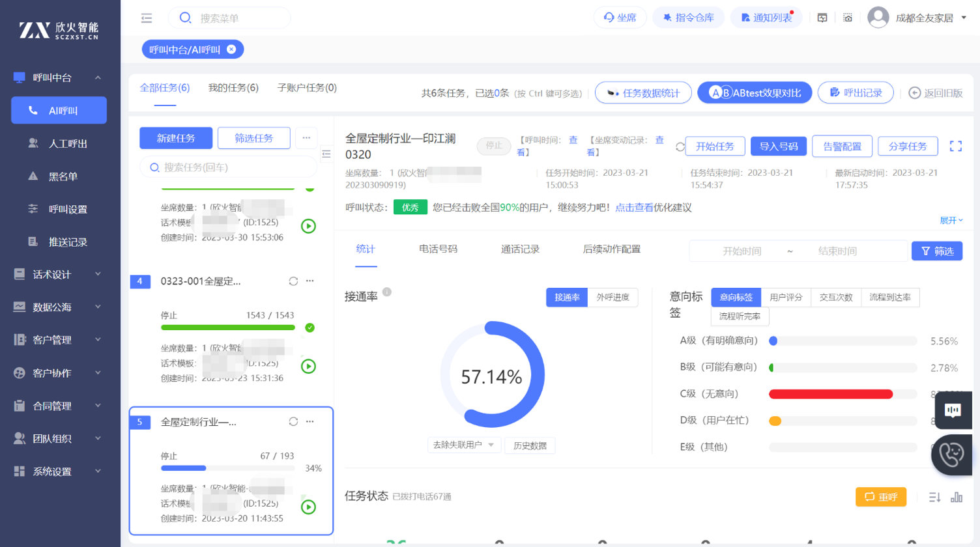
Task: Switch chart toggle to 外呼进度
Action: click(612, 298)
